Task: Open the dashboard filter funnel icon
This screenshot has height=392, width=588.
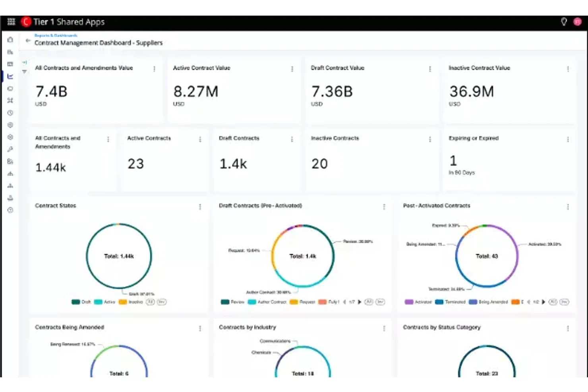Action: pyautogui.click(x=25, y=72)
